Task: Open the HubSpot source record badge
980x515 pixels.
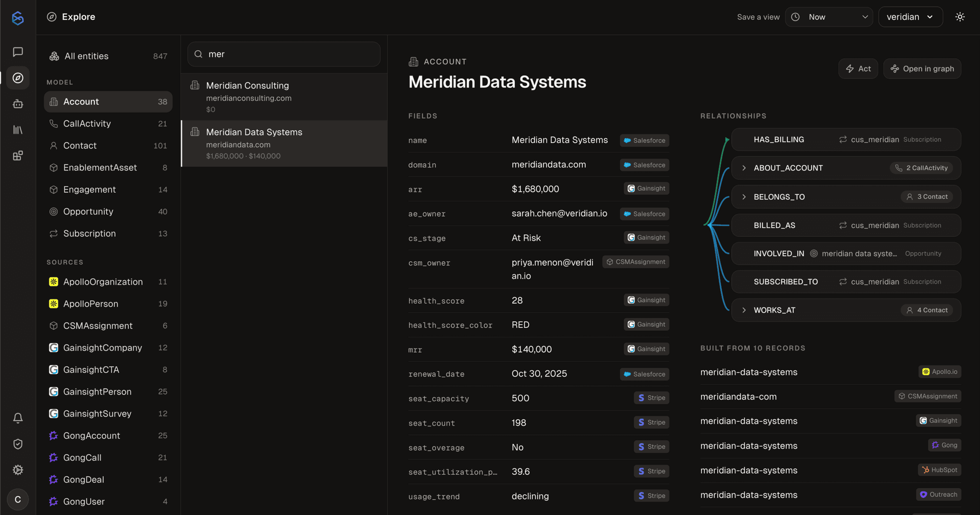Action: point(939,470)
